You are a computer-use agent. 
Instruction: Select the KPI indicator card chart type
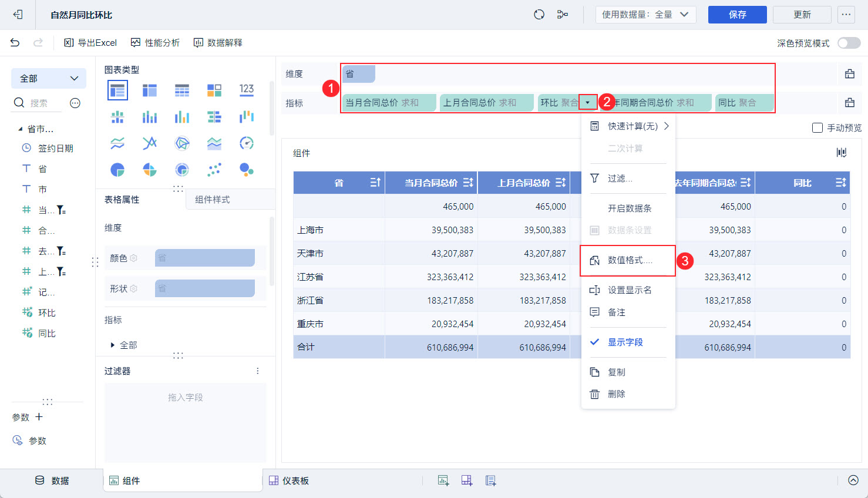[x=247, y=90]
